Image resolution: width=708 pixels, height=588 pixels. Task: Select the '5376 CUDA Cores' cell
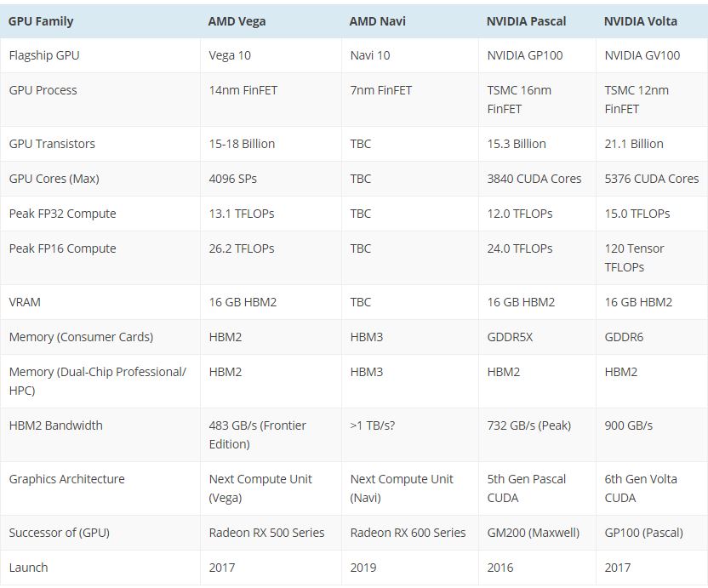pos(651,179)
